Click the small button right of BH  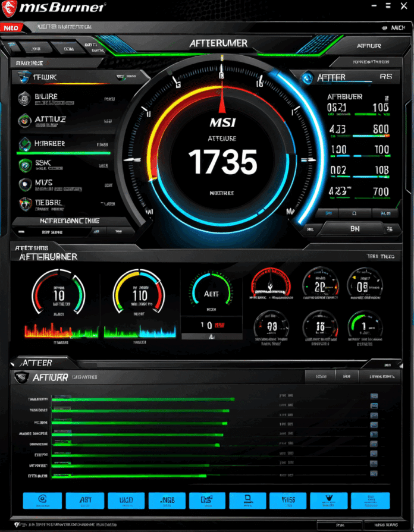(390, 229)
